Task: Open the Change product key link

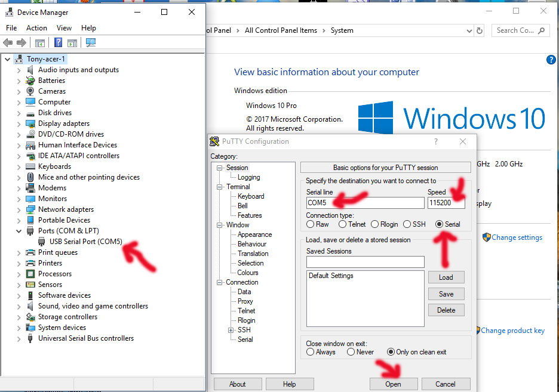Action: [x=512, y=331]
